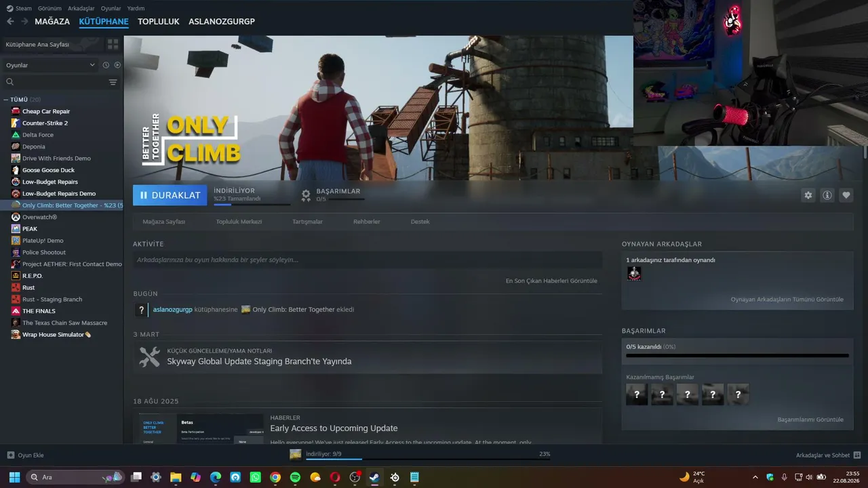The image size is (868, 488).
Task: Click the Overwatch logo icon
Action: (x=16, y=217)
